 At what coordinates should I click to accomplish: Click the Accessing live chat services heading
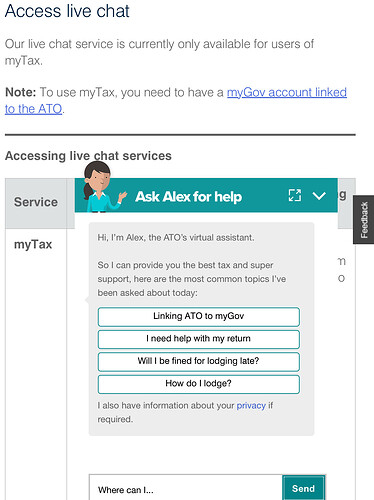pos(88,156)
